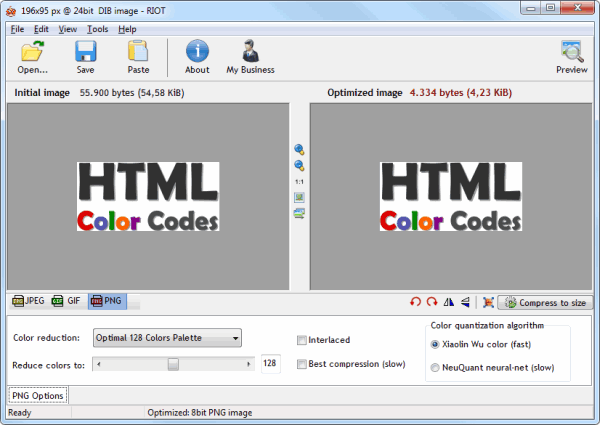Click the PNG Options tab
The height and width of the screenshot is (425, 600).
[38, 396]
